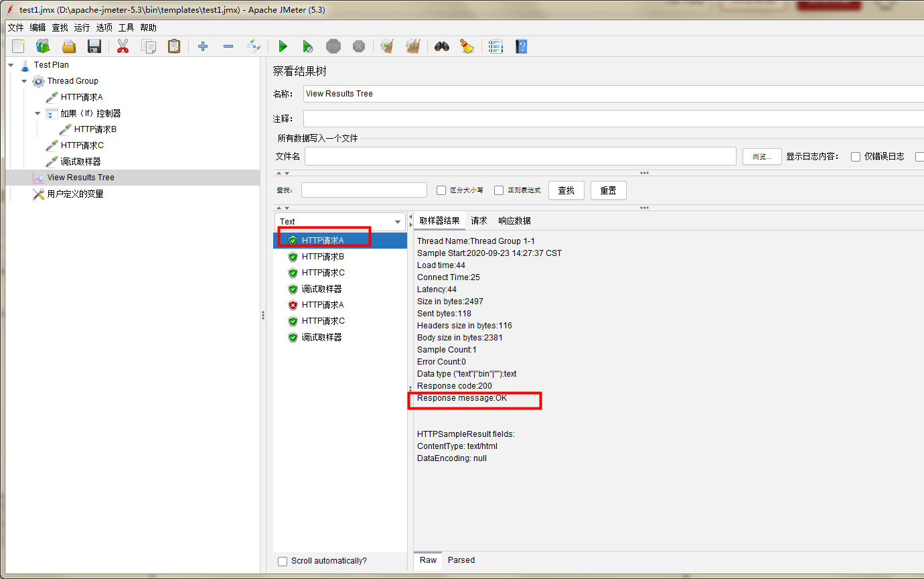This screenshot has width=924, height=579.
Task: Collapse all nodes with the minus icon
Action: pyautogui.click(x=228, y=46)
